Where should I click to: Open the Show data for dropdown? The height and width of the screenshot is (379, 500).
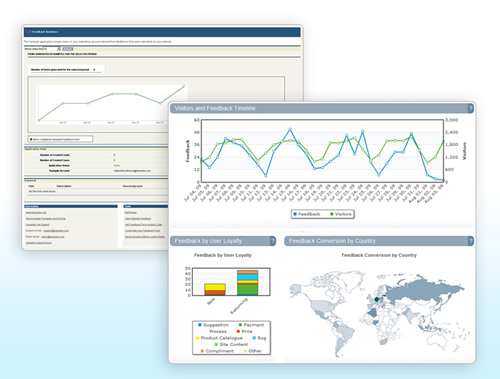click(x=52, y=49)
